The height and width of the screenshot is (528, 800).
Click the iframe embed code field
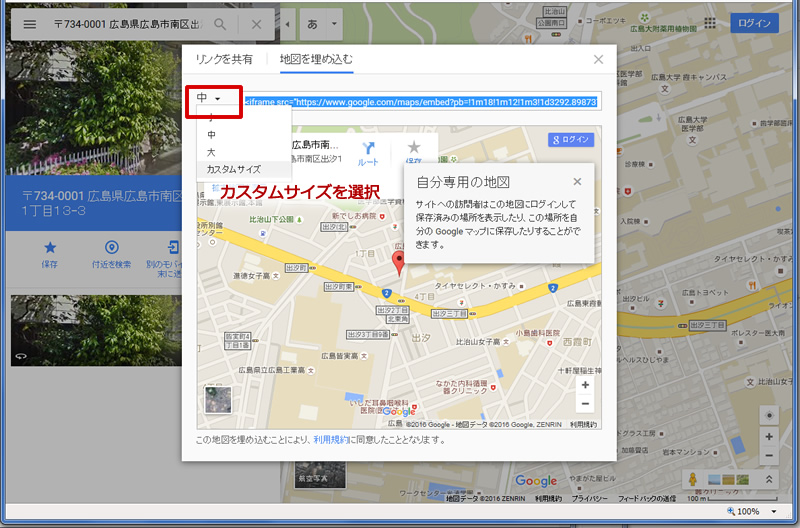(x=421, y=101)
